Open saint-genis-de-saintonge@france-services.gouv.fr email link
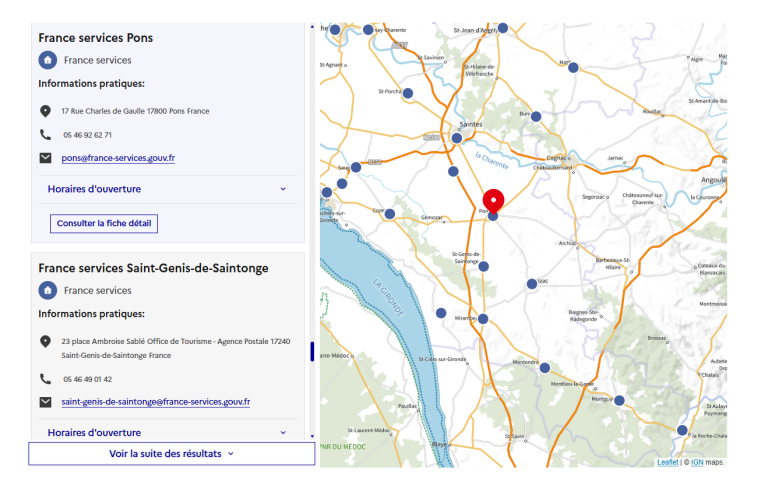Screen dimensions: 768x481 [x=155, y=402]
